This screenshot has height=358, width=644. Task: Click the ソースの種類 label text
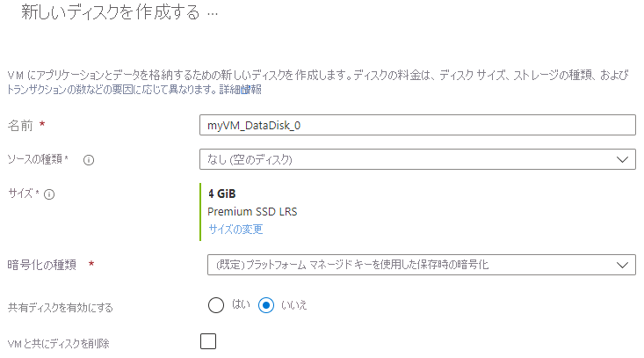38,159
